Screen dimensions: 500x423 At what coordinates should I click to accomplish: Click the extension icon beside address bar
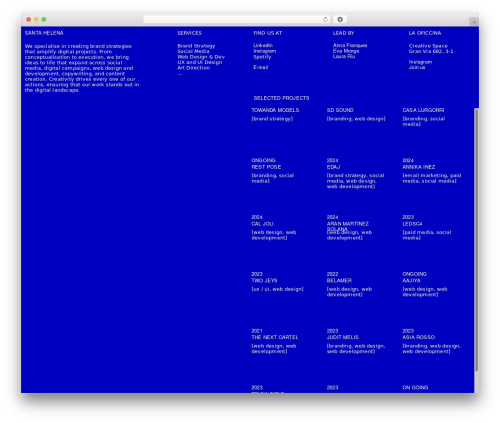pyautogui.click(x=340, y=20)
